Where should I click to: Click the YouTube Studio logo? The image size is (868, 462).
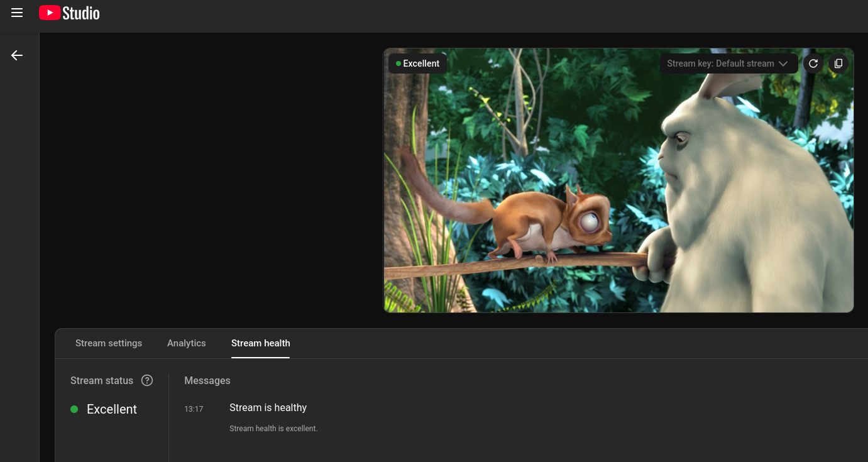(69, 13)
